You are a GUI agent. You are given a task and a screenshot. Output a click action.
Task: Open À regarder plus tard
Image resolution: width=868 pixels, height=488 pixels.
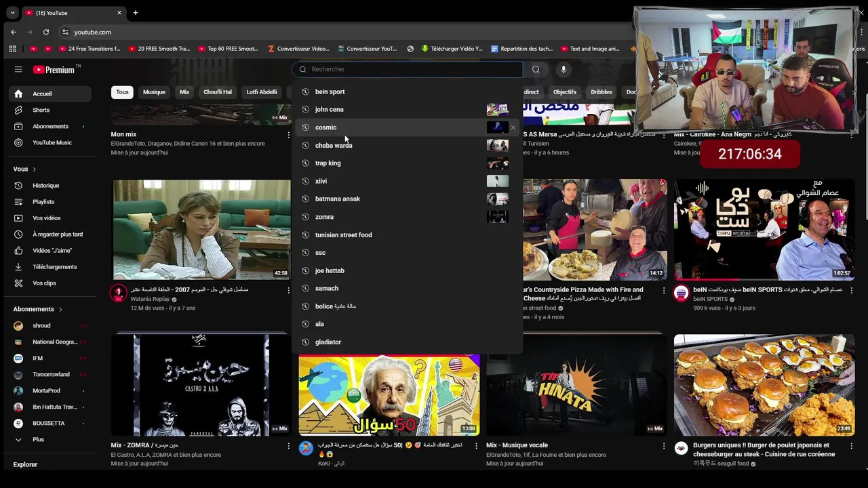click(x=51, y=234)
